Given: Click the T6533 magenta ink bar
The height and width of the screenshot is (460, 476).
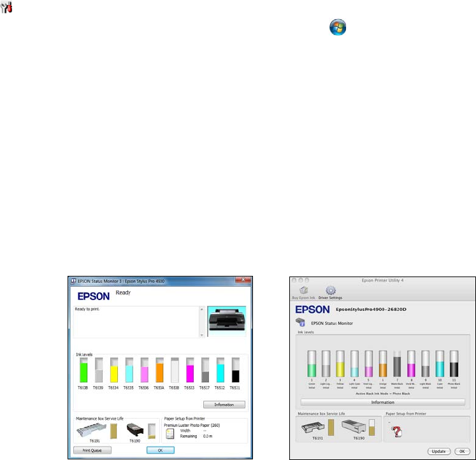Looking at the screenshot, I should (x=190, y=370).
